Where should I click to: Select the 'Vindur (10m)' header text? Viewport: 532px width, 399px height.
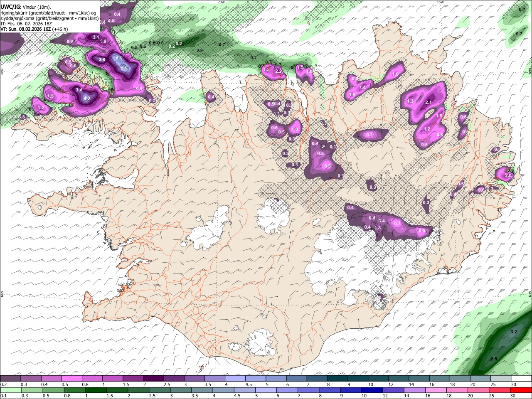click(37, 7)
